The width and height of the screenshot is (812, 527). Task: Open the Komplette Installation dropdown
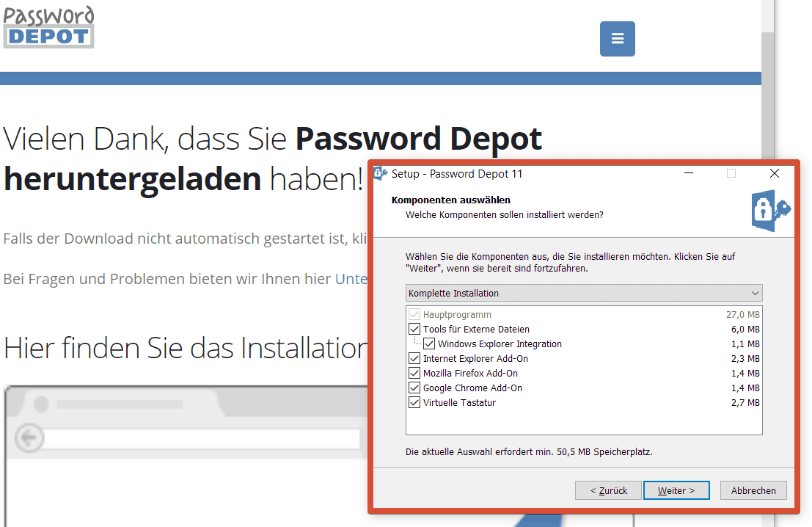tap(584, 294)
